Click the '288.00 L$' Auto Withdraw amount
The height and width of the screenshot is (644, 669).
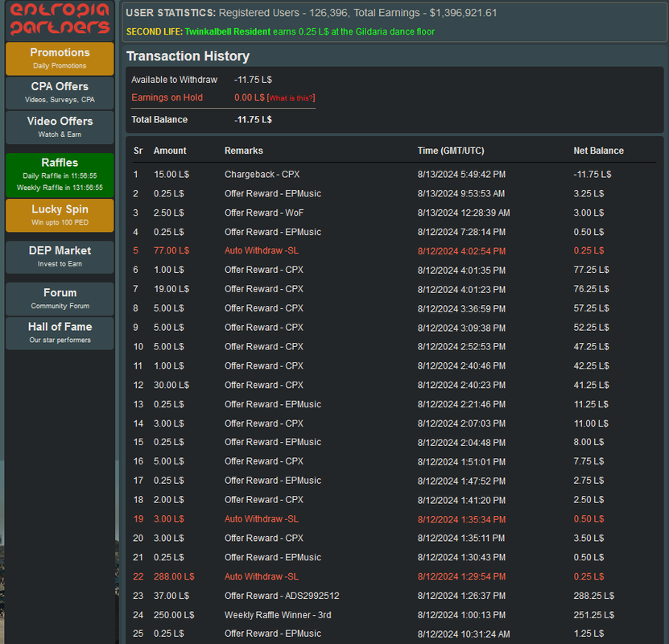coord(174,576)
